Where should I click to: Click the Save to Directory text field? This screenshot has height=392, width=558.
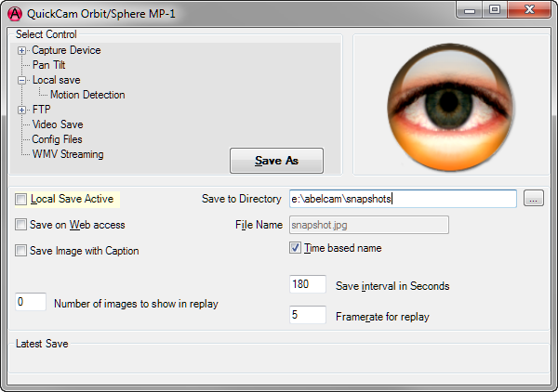click(x=403, y=199)
